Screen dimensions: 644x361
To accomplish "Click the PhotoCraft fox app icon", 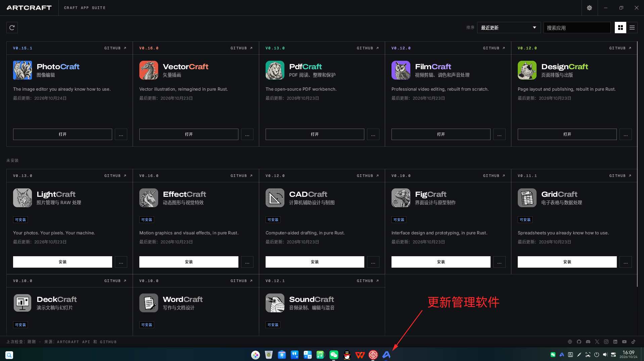I will (22, 70).
